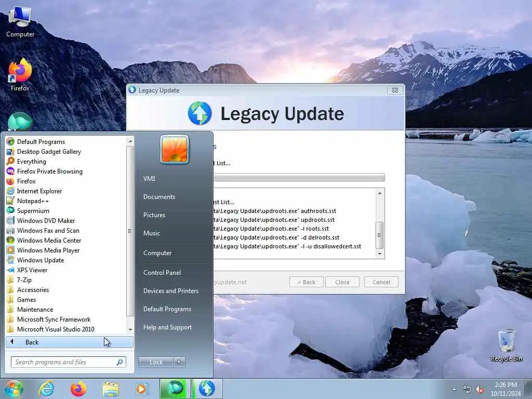Open Internet Explorer from the taskbar

[46, 389]
